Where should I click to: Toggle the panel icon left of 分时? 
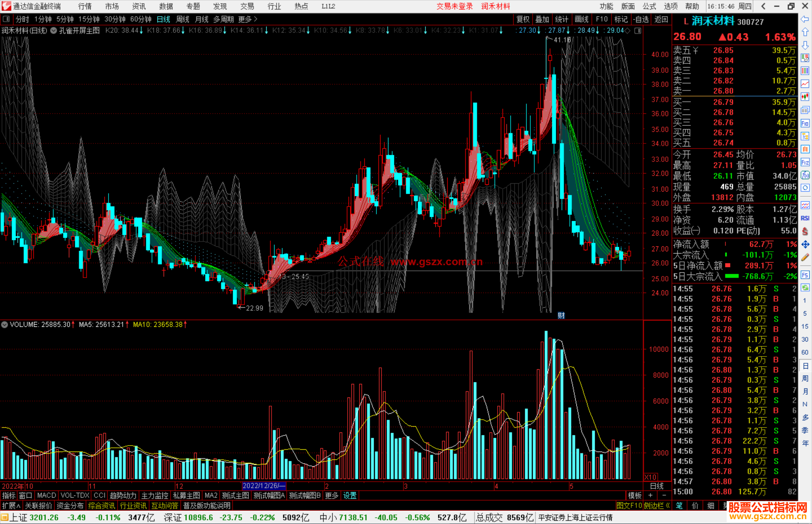[x=6, y=19]
